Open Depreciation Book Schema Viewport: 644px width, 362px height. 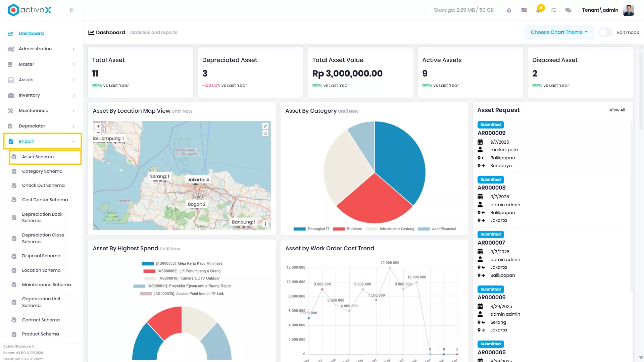[x=42, y=217]
